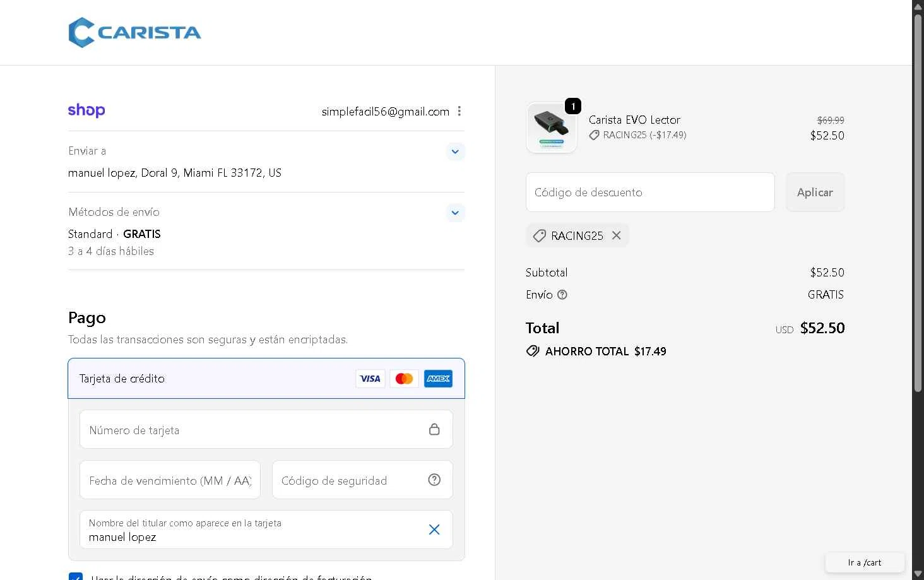Viewport: 924px width, 580px height.
Task: Clear the cardholder name with X icon
Action: pyautogui.click(x=434, y=530)
